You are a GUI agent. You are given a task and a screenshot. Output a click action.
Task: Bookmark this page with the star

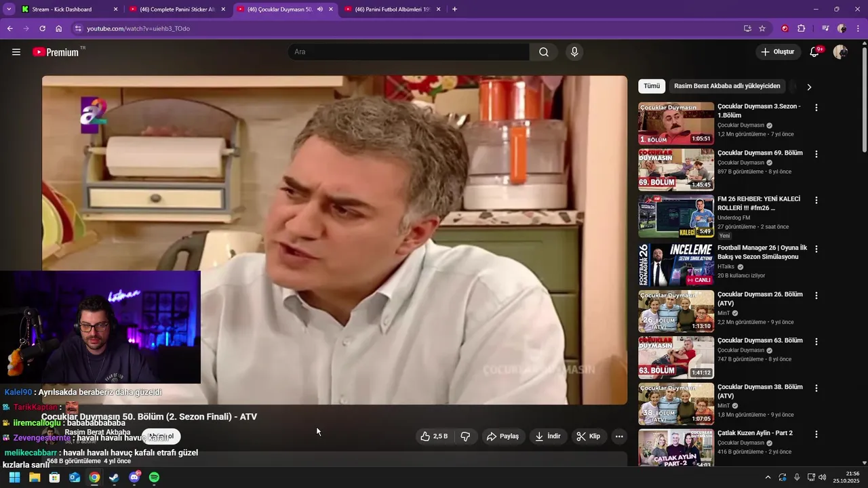click(762, 28)
